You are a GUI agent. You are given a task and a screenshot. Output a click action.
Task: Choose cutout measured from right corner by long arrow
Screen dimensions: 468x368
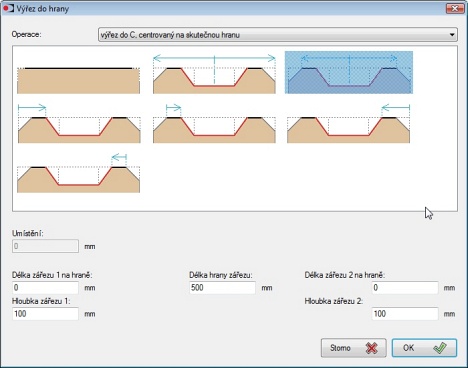(x=348, y=123)
